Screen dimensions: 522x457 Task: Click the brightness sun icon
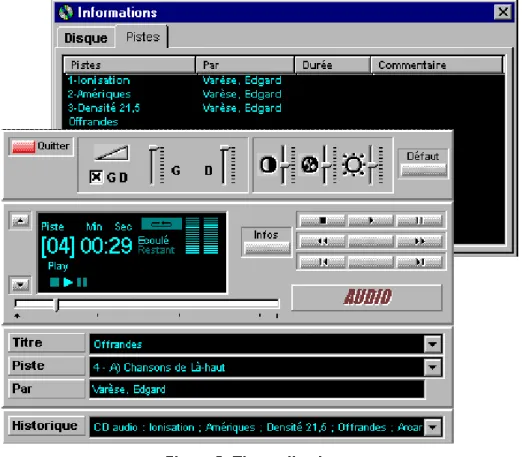pyautogui.click(x=354, y=164)
